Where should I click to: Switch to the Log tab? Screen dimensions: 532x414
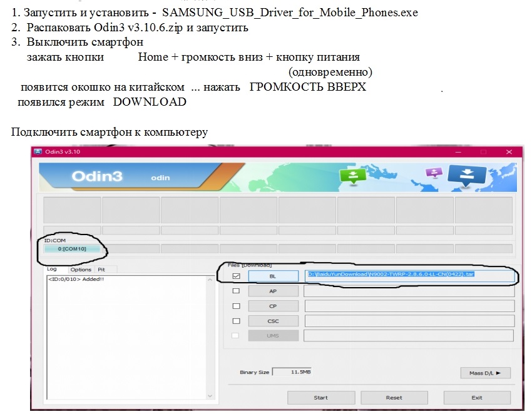tap(51, 269)
